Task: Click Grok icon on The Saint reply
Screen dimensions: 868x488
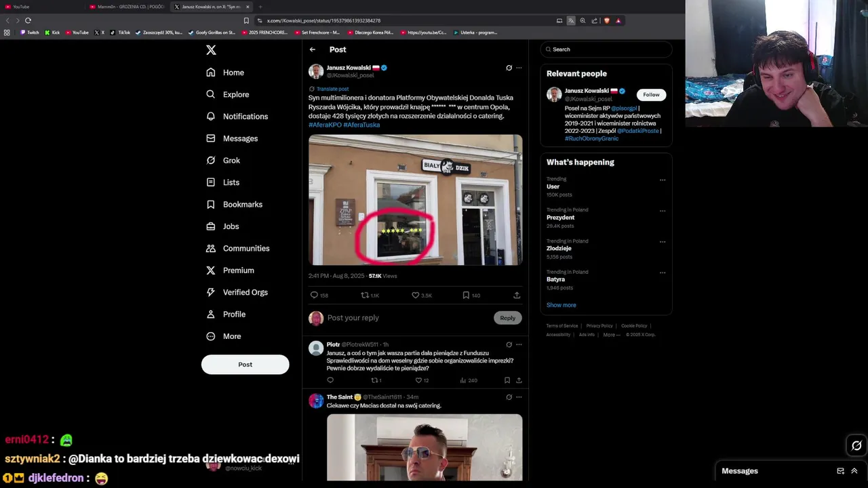Action: (509, 397)
